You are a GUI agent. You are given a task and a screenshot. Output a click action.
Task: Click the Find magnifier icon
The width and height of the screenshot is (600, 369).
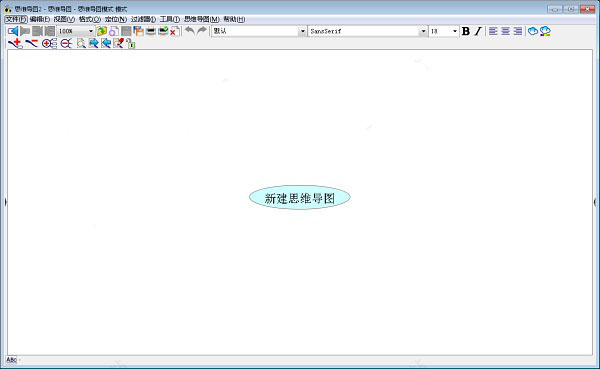coord(81,43)
